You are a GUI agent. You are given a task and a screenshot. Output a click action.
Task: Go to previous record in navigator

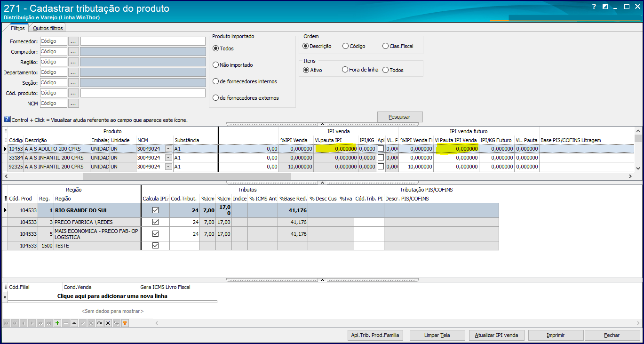[x=24, y=323]
